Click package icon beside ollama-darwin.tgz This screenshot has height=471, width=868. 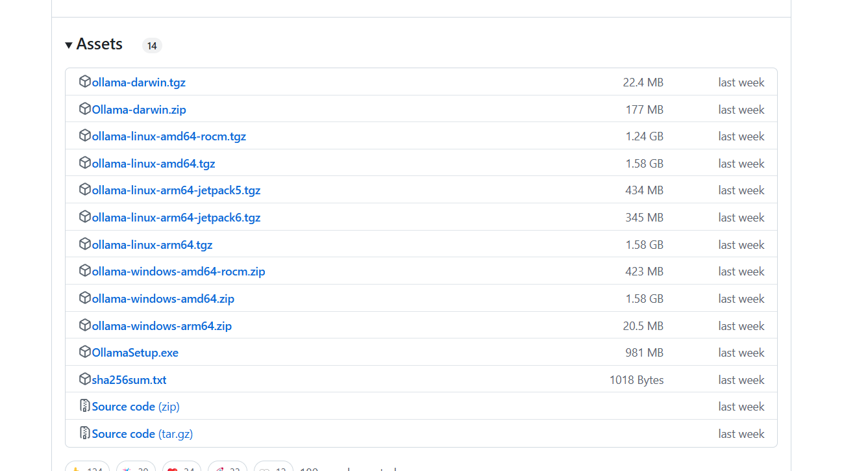click(85, 82)
